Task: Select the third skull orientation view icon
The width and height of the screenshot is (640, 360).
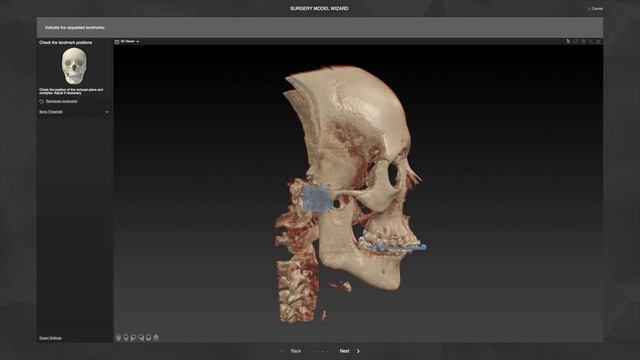Action: pos(133,338)
